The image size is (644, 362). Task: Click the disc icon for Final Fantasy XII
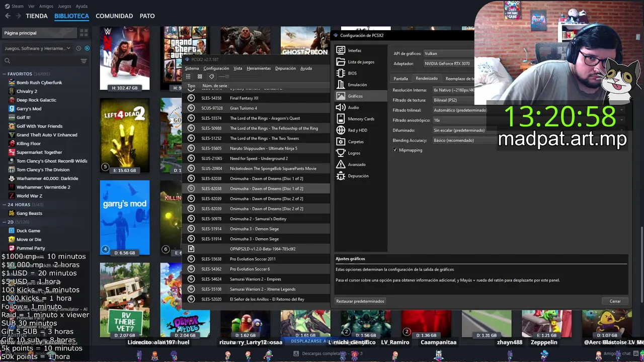191,98
